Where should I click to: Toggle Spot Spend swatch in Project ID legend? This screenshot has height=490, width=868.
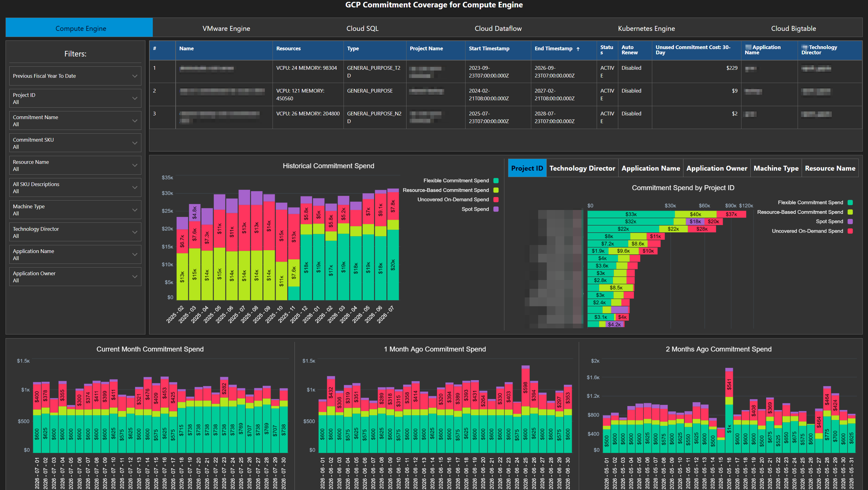[850, 221]
